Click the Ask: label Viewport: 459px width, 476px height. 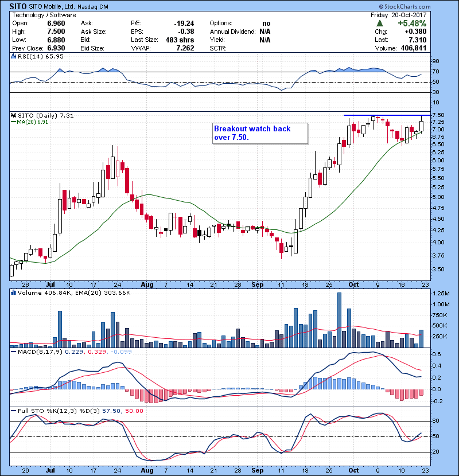coord(87,24)
